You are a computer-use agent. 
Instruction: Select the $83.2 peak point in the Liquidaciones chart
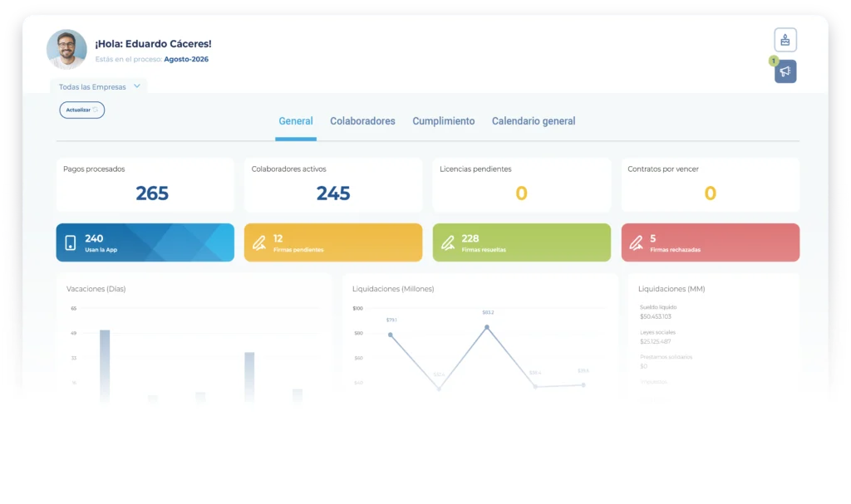tap(487, 327)
